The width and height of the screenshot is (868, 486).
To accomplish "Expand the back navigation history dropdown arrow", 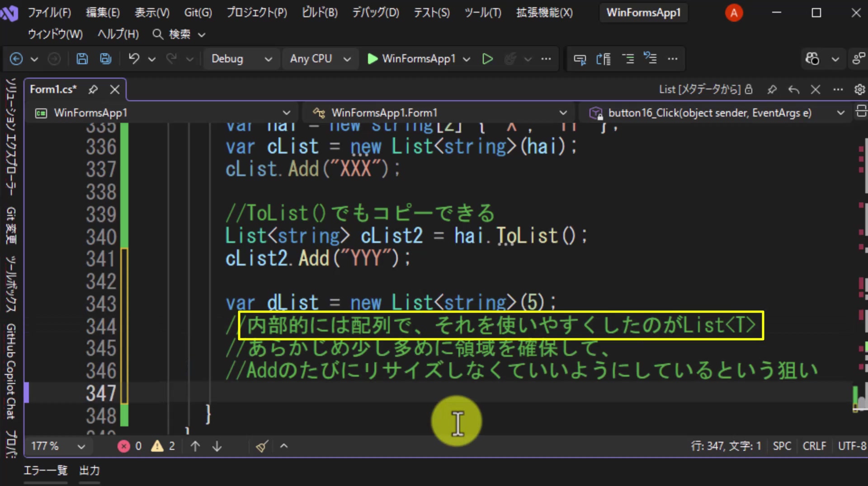I will point(34,59).
